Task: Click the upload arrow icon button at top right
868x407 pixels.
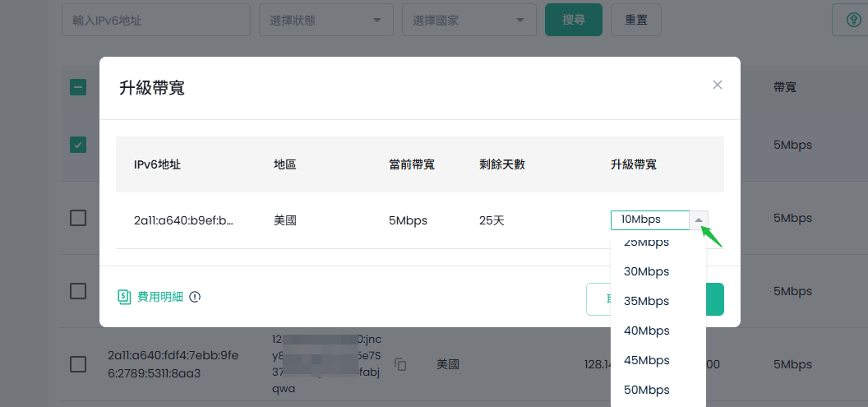Action: (852, 21)
